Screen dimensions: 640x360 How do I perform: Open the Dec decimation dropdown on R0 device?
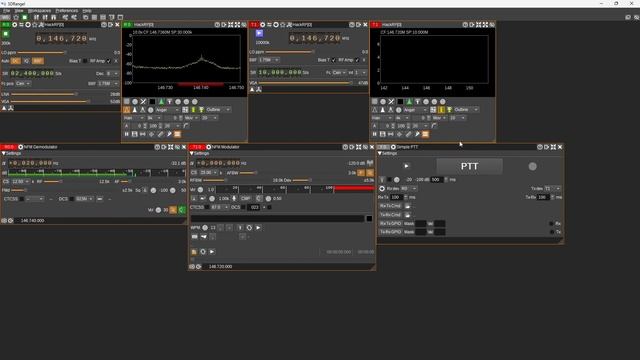tap(112, 73)
